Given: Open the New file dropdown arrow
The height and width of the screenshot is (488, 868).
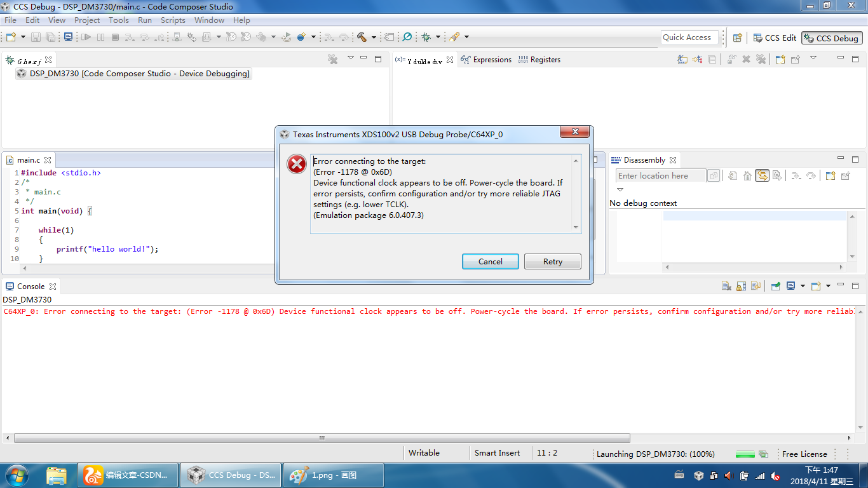Looking at the screenshot, I should coord(22,37).
